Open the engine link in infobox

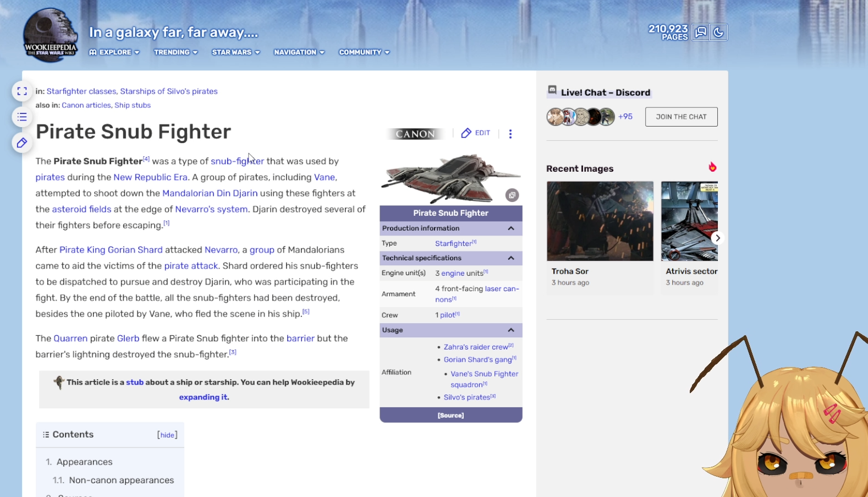click(x=453, y=274)
